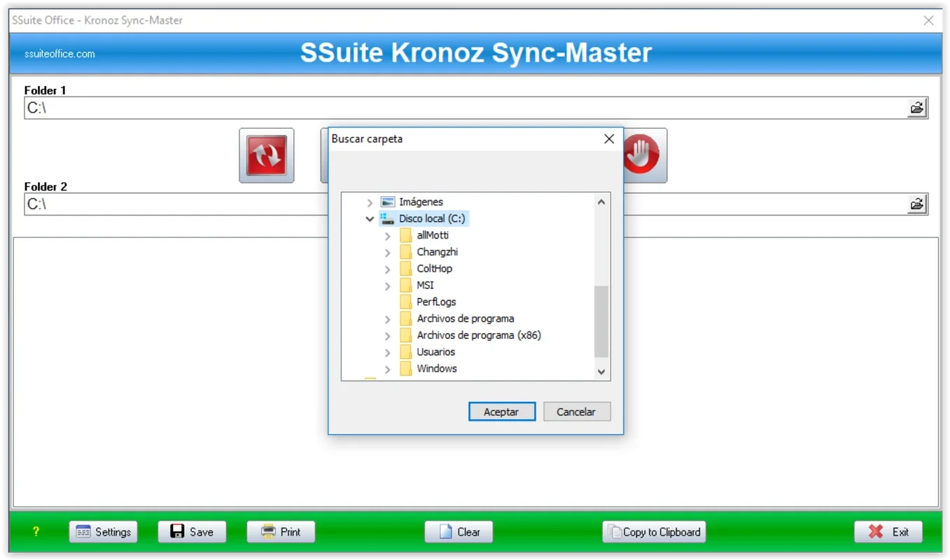
Task: Click the red stop hand icon
Action: tap(642, 155)
